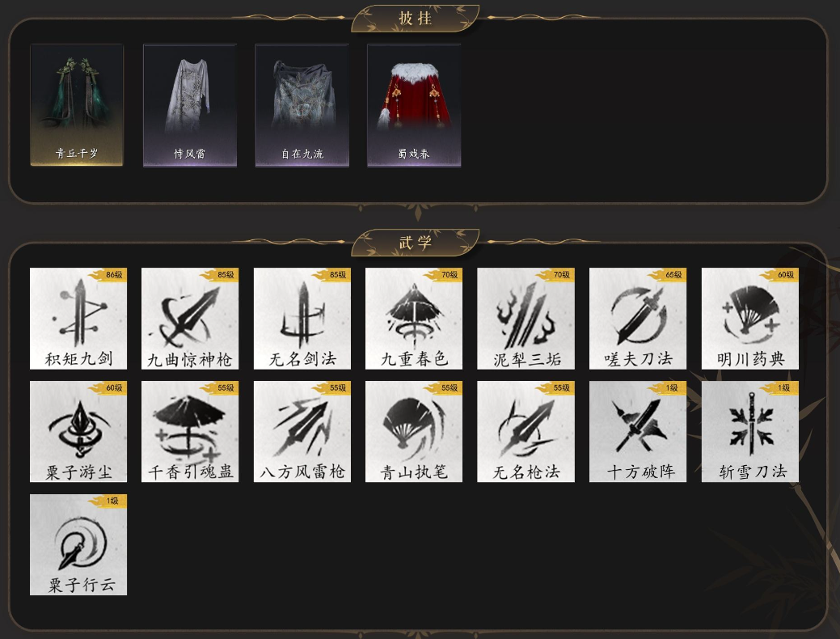Viewport: 840px width, 639px height.
Task: Select the 明川药典 fan skill icon
Action: point(750,319)
